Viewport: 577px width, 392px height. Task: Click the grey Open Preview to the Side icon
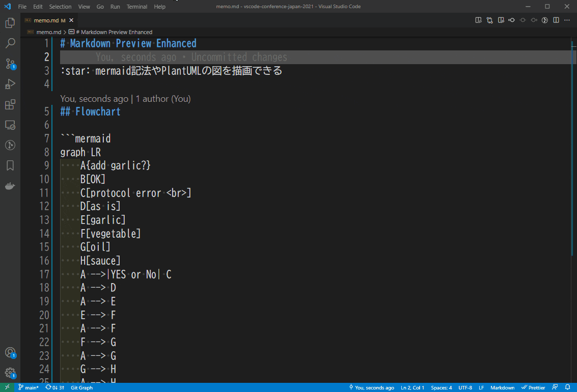478,20
